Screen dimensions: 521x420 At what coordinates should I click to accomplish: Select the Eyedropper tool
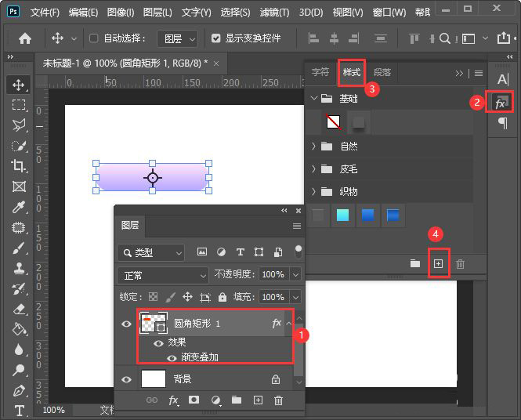click(x=19, y=207)
